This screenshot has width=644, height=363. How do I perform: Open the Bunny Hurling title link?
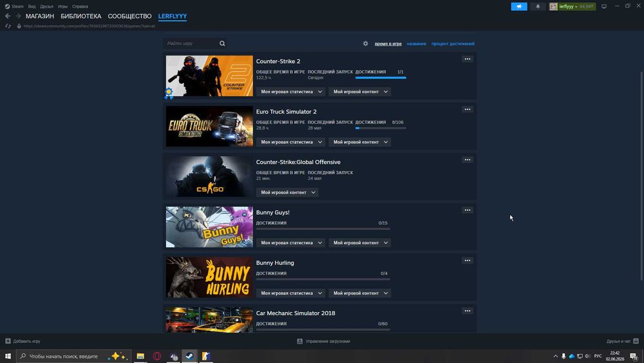point(275,262)
